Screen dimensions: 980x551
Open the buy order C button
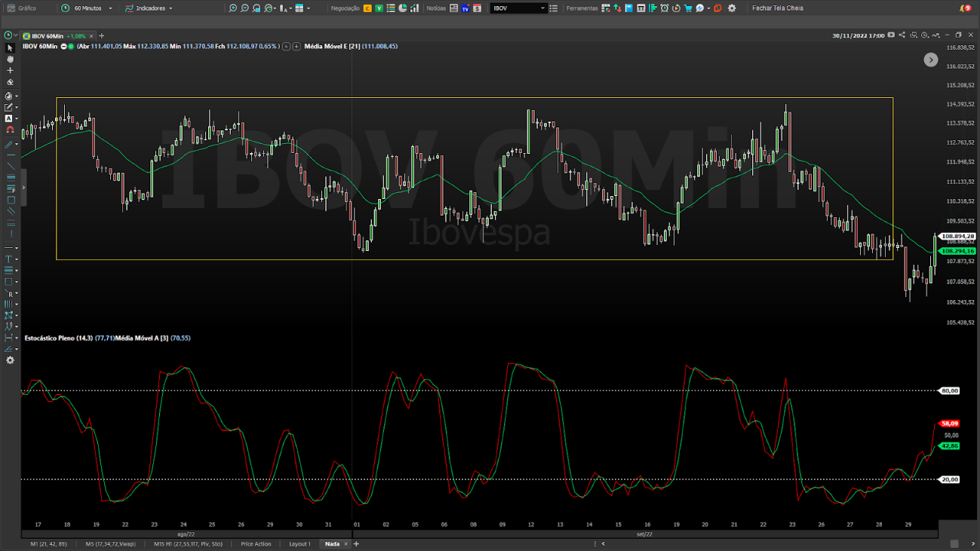pos(367,8)
